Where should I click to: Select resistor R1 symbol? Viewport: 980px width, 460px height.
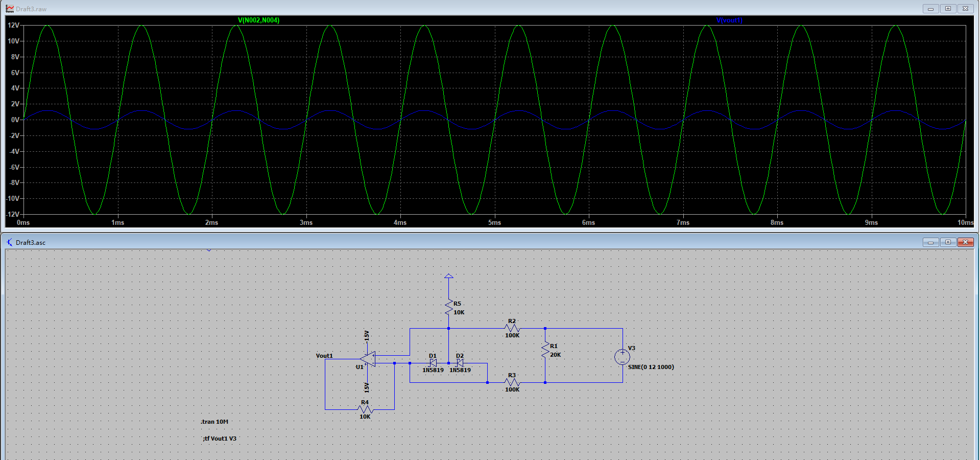pyautogui.click(x=545, y=350)
